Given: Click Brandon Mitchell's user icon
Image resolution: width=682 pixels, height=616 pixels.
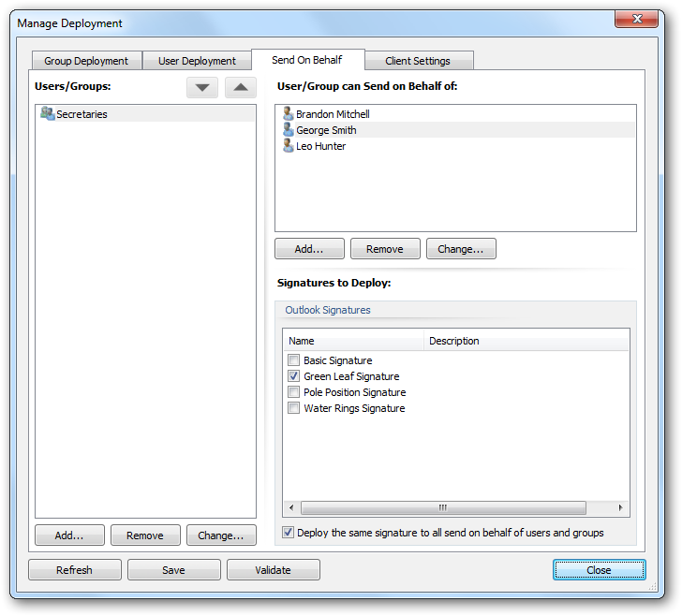Looking at the screenshot, I should tap(288, 114).
